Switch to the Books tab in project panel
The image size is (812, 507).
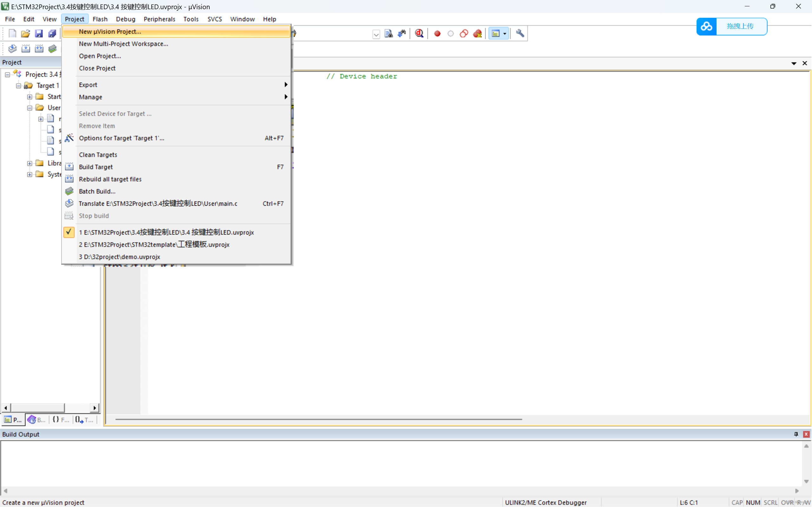pos(37,420)
